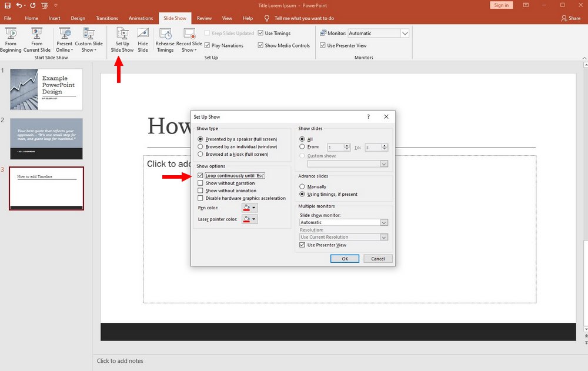The image size is (588, 371).
Task: Undo last action
Action: (19, 6)
